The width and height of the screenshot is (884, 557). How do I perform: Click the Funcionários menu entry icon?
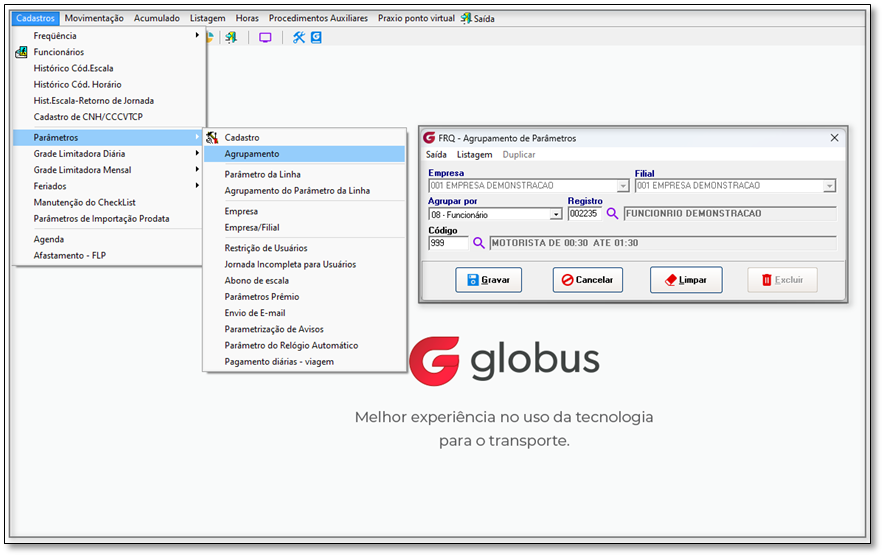tap(21, 52)
